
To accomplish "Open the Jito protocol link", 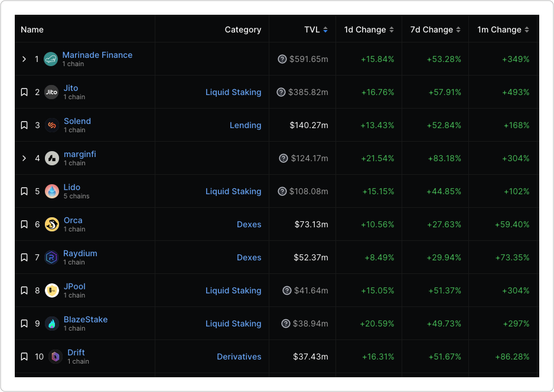I will pyautogui.click(x=71, y=88).
